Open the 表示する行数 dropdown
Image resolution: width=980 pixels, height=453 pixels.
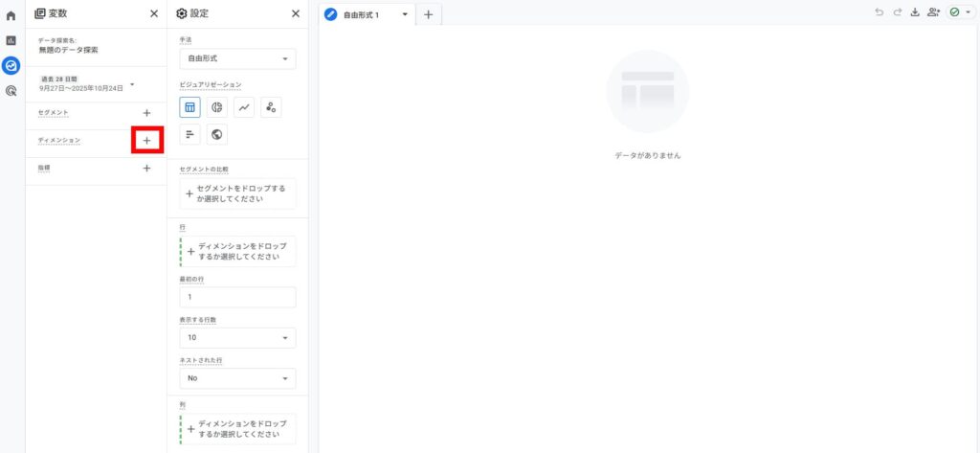click(x=237, y=338)
